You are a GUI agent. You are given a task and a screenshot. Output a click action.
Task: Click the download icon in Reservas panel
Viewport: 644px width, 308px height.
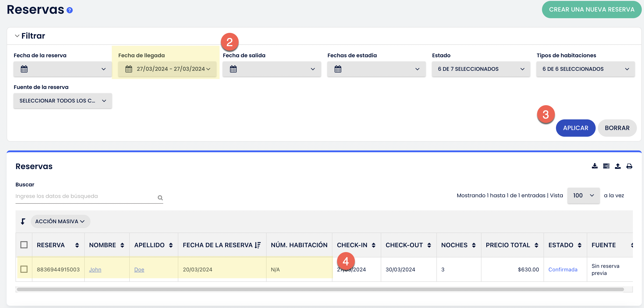tap(595, 166)
